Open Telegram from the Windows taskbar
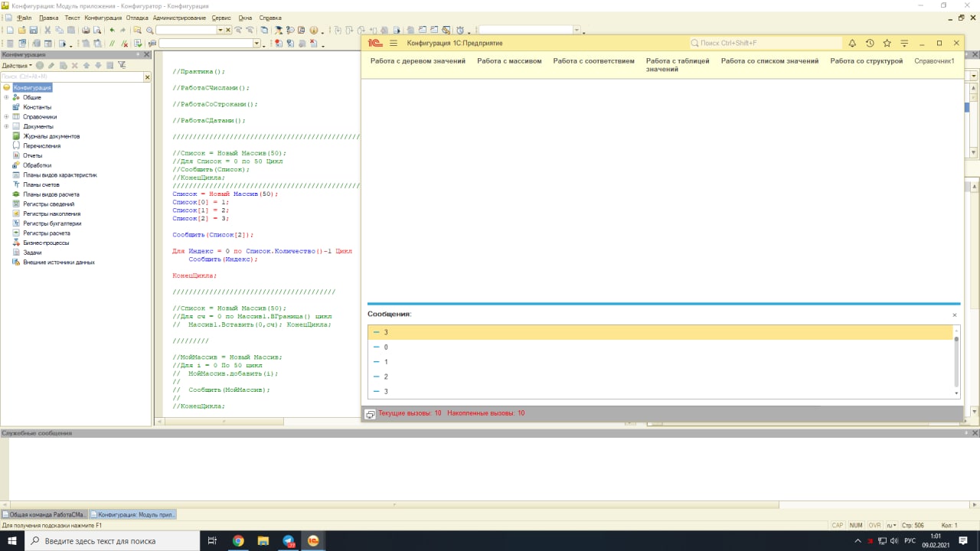The width and height of the screenshot is (980, 551). (x=289, y=541)
